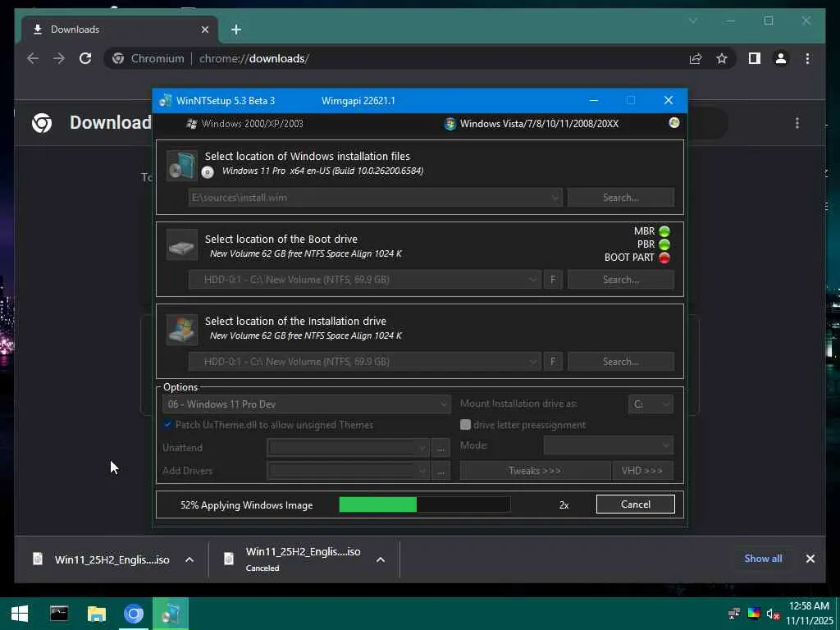Expand options for first Win11_25H2 download
The width and height of the screenshot is (840, 630).
tap(189, 559)
